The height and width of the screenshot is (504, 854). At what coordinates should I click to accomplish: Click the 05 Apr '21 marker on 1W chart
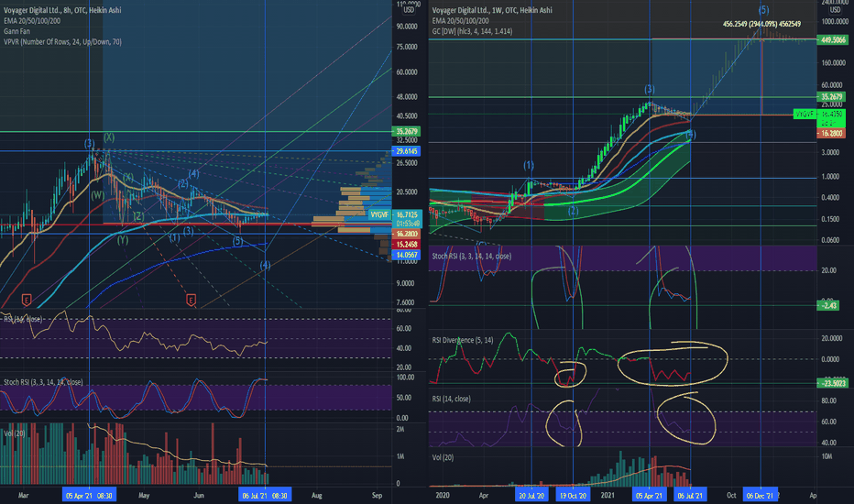click(650, 495)
